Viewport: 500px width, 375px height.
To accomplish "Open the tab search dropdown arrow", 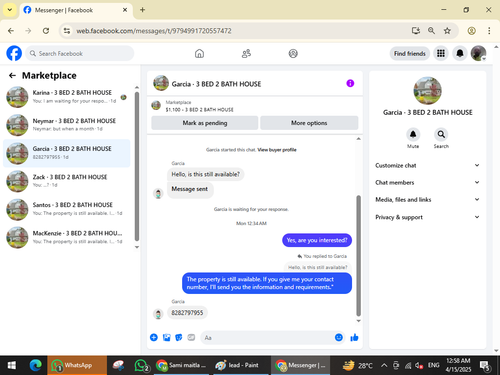I will pos(10,10).
